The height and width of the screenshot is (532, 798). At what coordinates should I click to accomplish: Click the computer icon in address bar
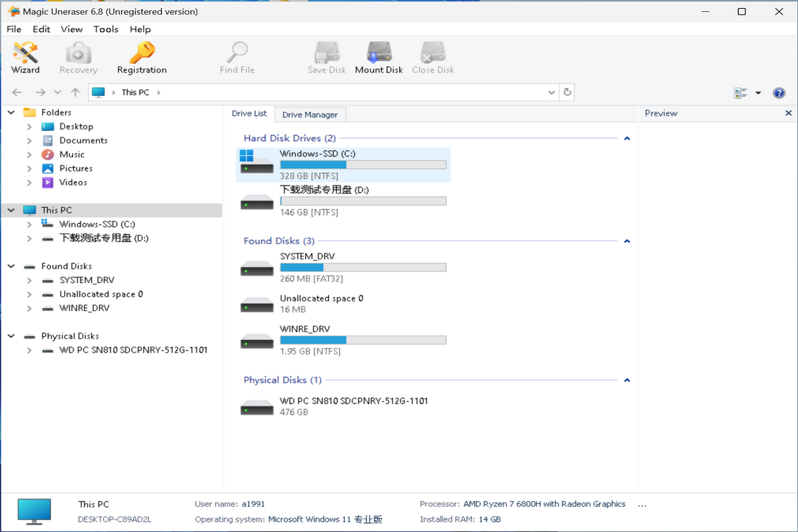(x=98, y=92)
